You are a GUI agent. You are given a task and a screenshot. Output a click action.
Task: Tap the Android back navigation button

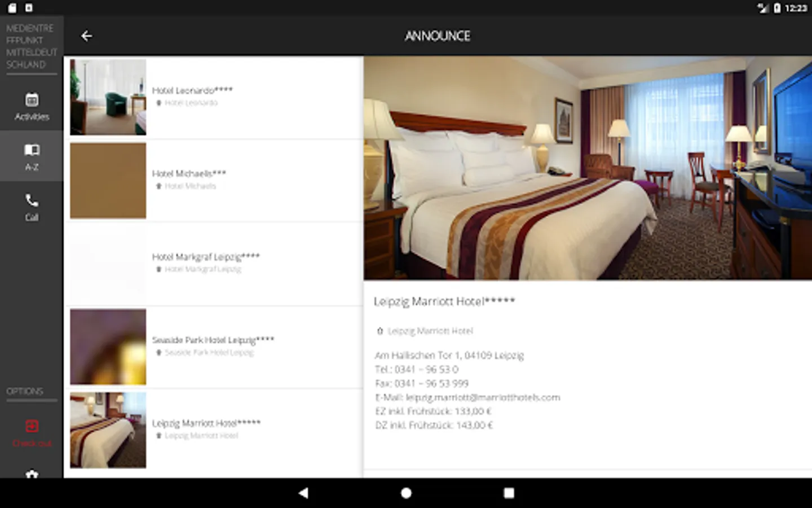tap(303, 493)
